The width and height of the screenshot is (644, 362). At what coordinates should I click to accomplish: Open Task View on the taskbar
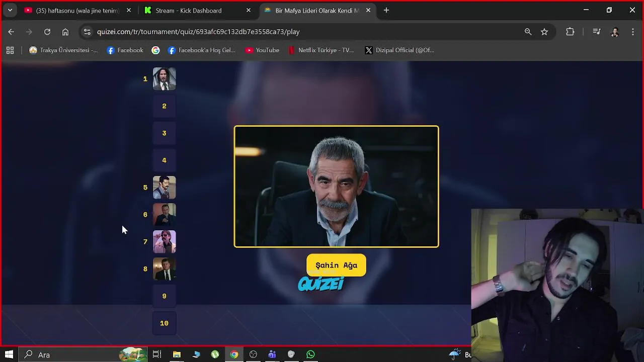[x=157, y=354]
